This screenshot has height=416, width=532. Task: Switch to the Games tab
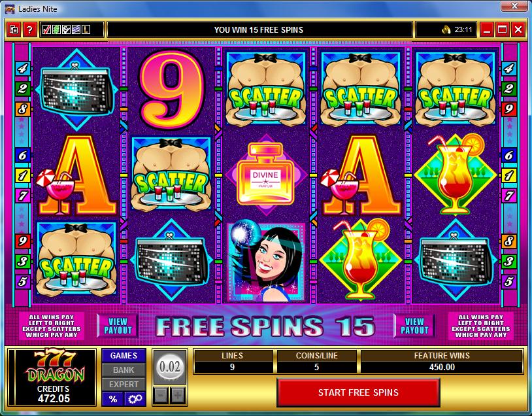[x=124, y=356]
